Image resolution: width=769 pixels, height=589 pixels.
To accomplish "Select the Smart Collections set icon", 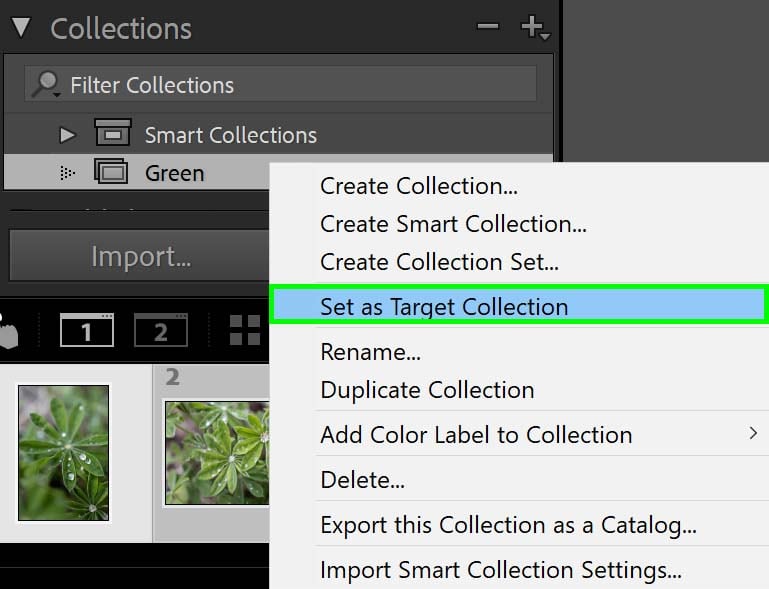I will coord(113,132).
